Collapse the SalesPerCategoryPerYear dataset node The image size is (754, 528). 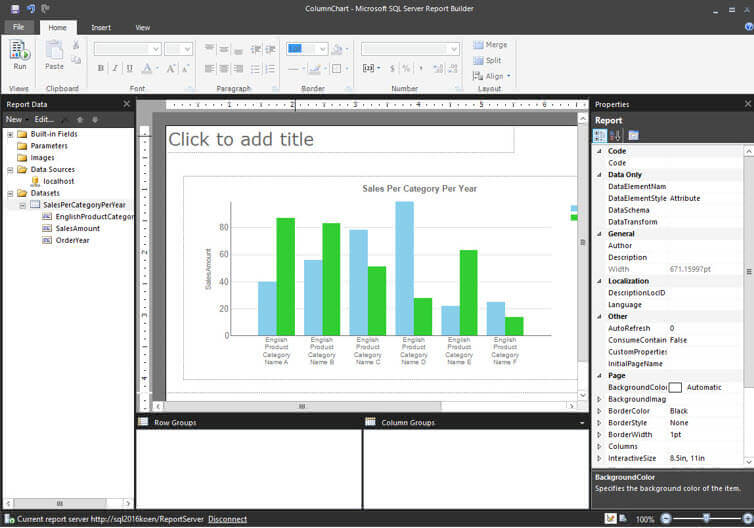coord(22,205)
